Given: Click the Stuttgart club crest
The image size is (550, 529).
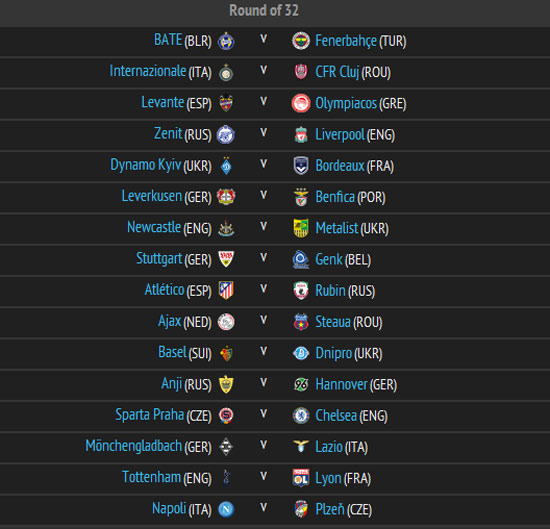Looking at the screenshot, I should pyautogui.click(x=226, y=259).
